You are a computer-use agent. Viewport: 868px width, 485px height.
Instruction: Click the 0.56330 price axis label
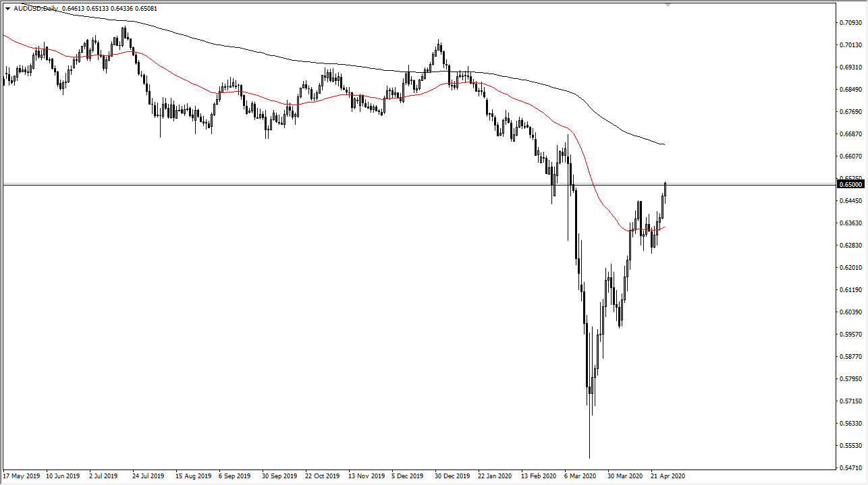(x=850, y=424)
